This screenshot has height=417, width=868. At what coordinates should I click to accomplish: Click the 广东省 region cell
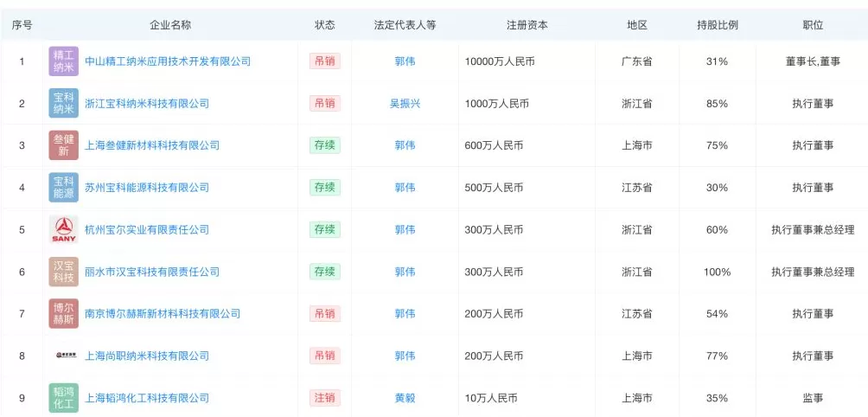point(637,61)
